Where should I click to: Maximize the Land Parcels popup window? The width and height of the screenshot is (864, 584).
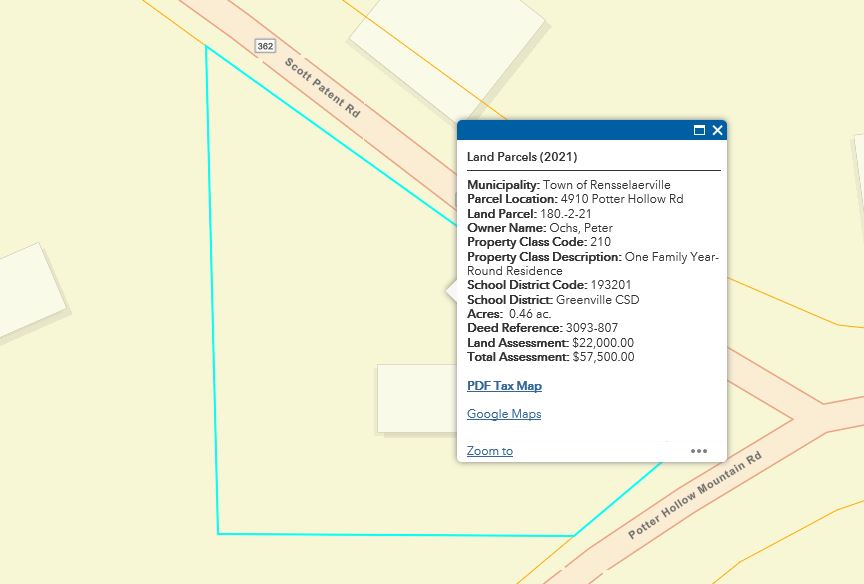pos(700,130)
